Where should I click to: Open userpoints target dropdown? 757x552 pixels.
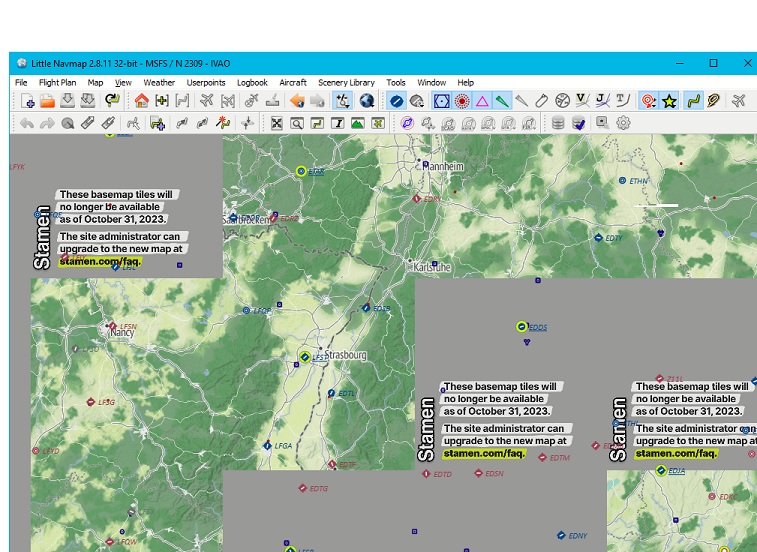pyautogui.click(x=647, y=101)
